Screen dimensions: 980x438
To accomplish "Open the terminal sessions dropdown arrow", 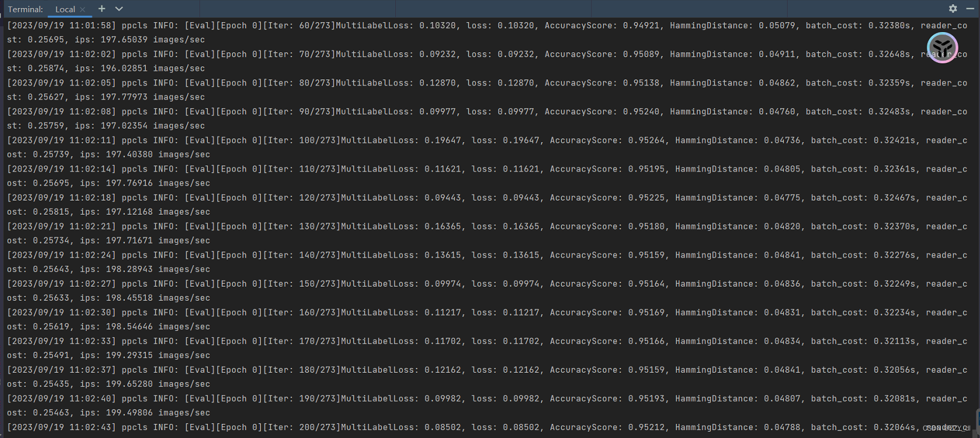I will (119, 9).
